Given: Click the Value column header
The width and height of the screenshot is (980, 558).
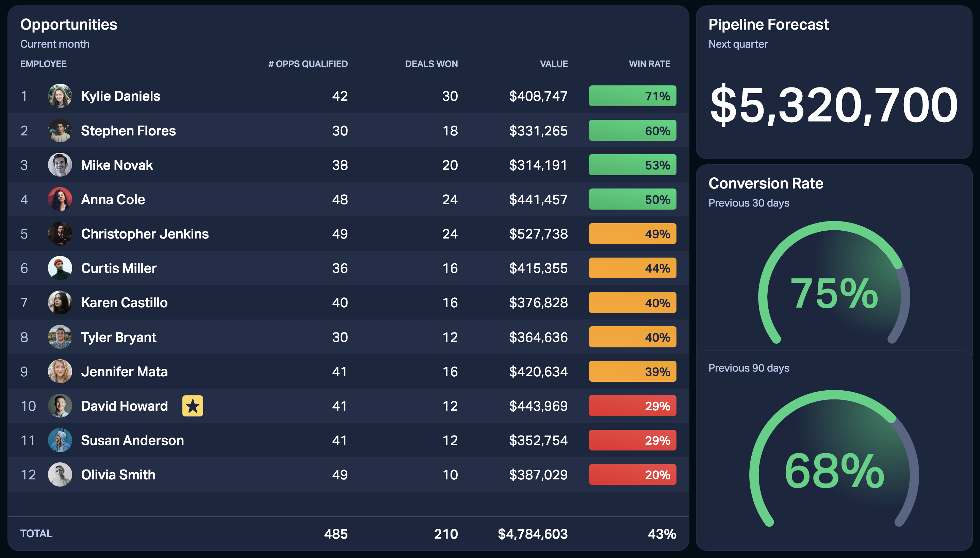Looking at the screenshot, I should tap(554, 64).
